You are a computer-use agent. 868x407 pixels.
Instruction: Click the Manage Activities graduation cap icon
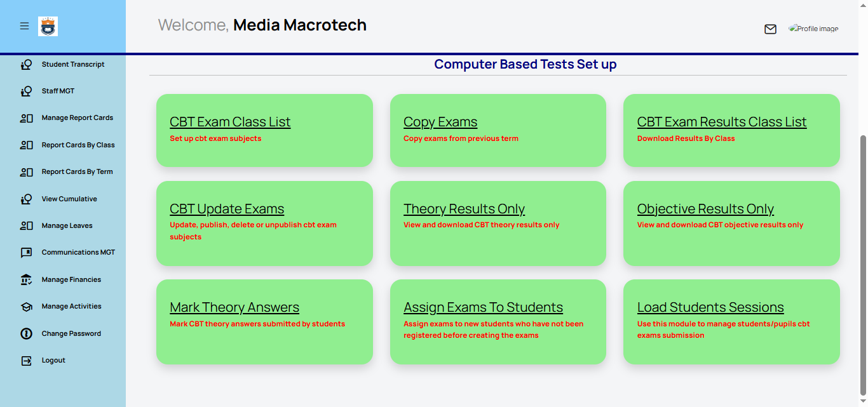[26, 307]
